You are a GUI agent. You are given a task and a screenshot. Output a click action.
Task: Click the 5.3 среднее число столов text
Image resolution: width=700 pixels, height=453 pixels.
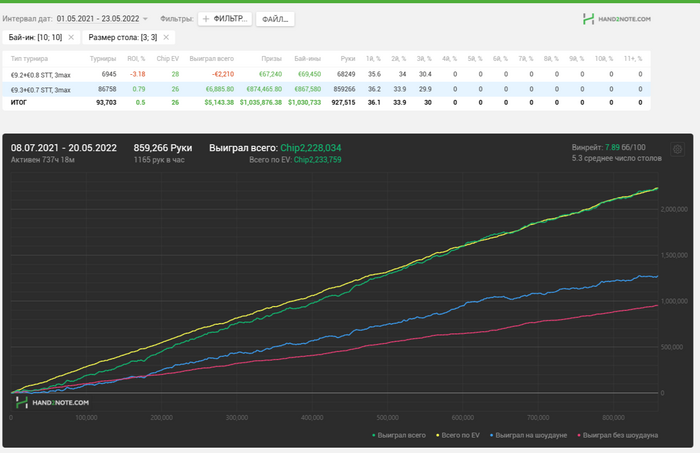click(x=617, y=158)
